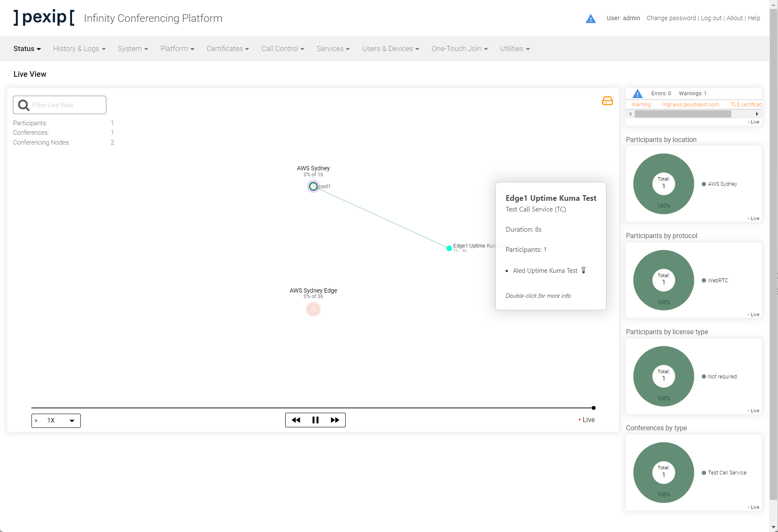Open the Call Control menu

283,49
